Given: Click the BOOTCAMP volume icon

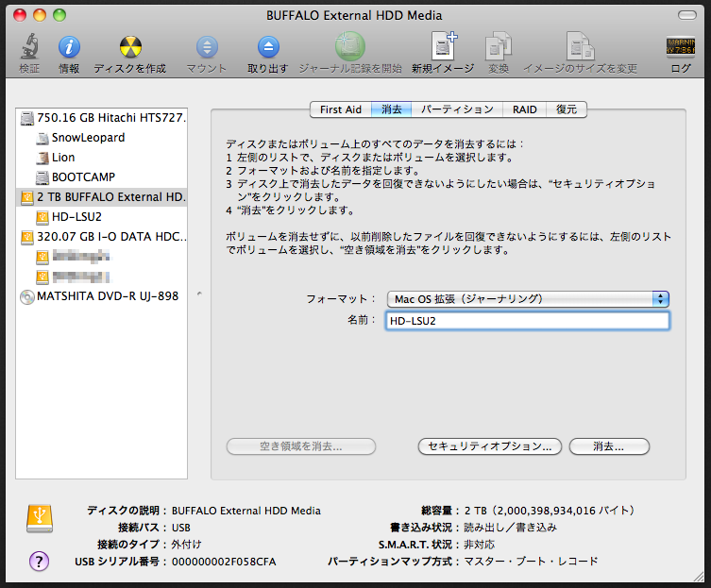Looking at the screenshot, I should coord(42,177).
